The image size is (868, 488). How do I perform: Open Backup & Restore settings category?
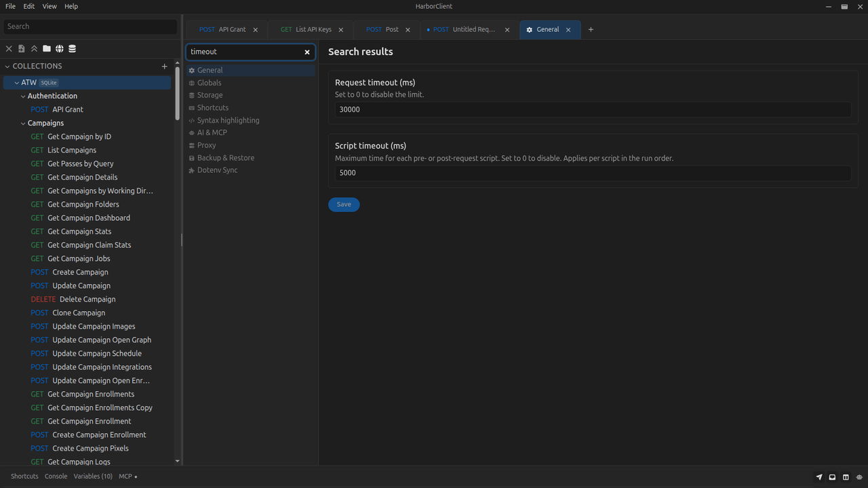[x=250, y=157]
